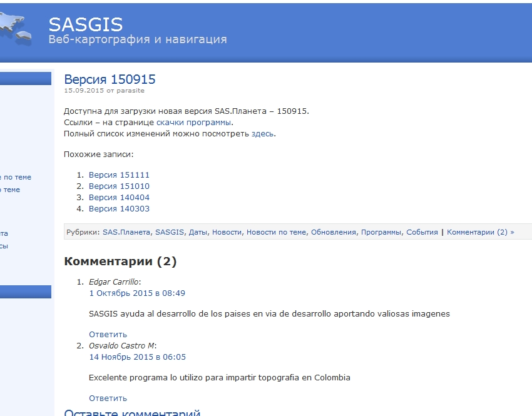Select the 'SASGIS' category in Рубрики
532x416 pixels.
click(170, 232)
